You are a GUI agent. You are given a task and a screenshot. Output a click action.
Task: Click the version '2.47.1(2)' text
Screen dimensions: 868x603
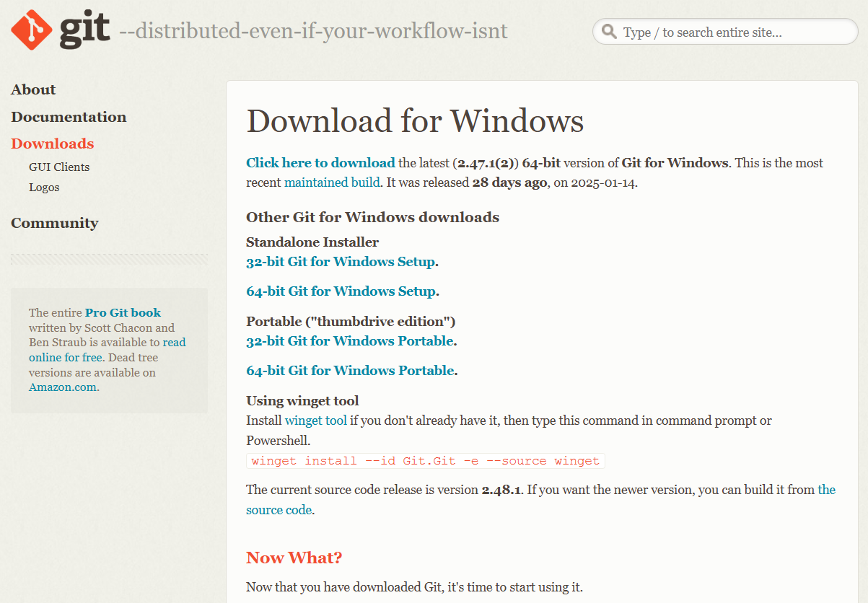pos(486,163)
